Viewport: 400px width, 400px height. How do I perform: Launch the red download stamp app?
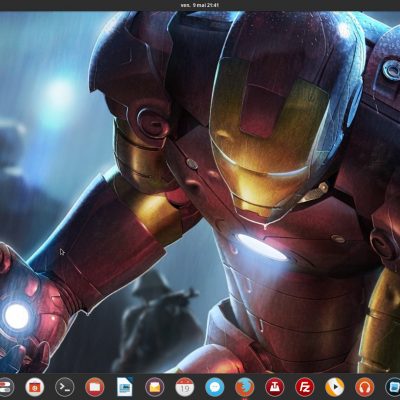point(275,387)
